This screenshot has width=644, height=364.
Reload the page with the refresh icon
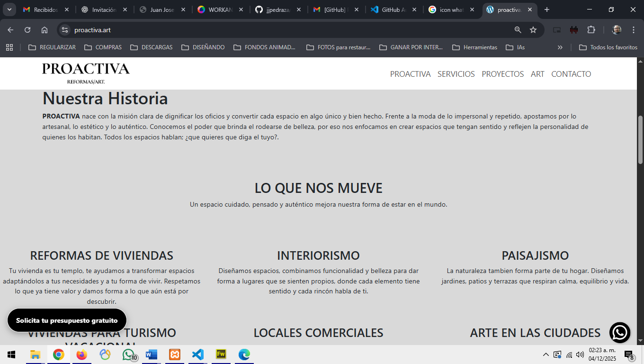pos(27,30)
